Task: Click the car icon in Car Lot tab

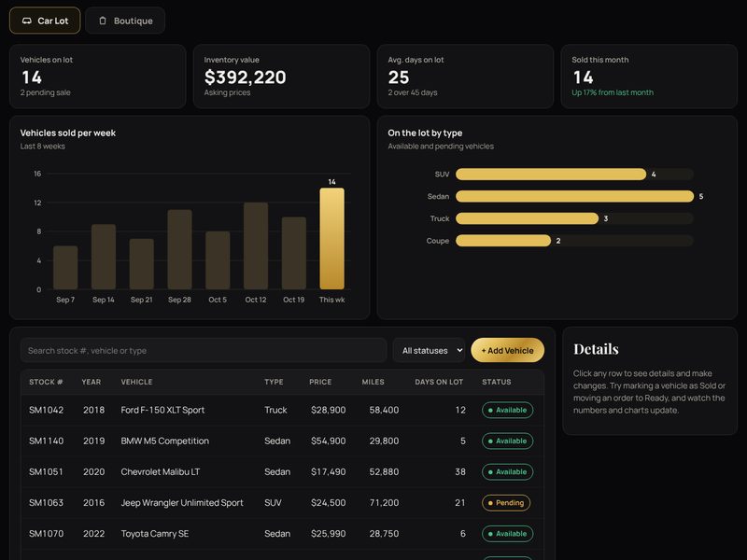Action: [27, 21]
